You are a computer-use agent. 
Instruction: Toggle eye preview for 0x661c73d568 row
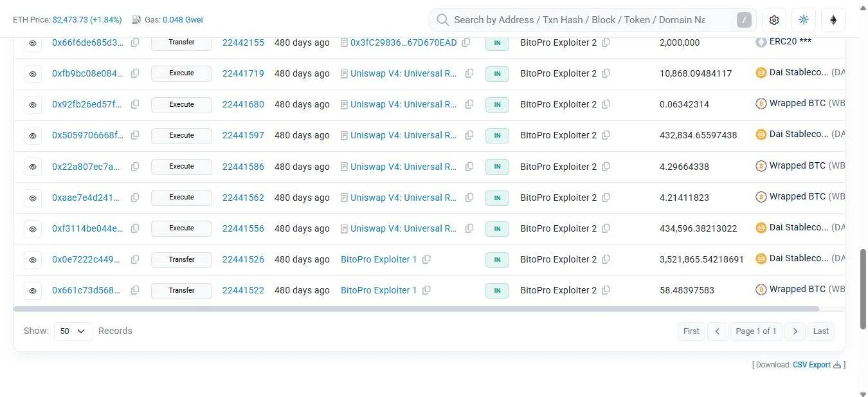click(33, 291)
